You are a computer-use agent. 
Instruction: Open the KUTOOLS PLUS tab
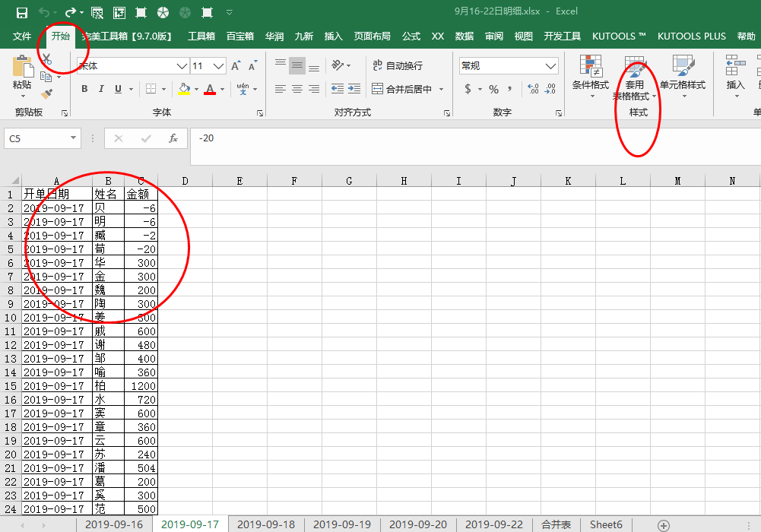692,36
